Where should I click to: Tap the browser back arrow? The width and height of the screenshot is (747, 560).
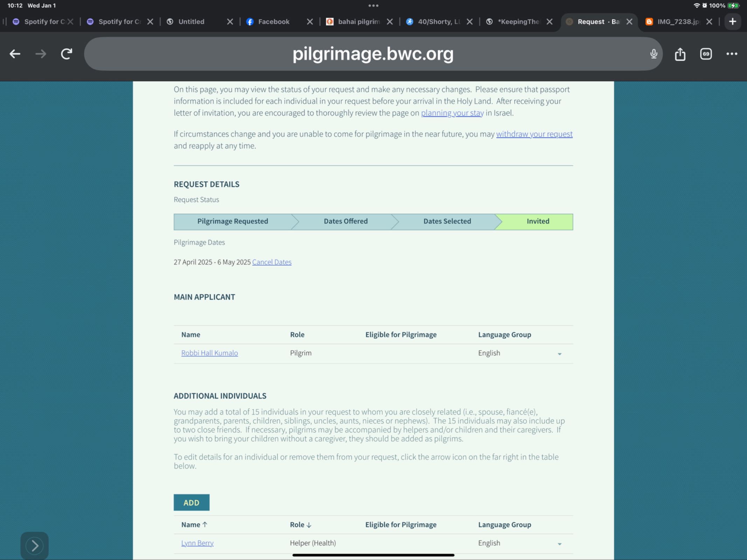tap(15, 54)
